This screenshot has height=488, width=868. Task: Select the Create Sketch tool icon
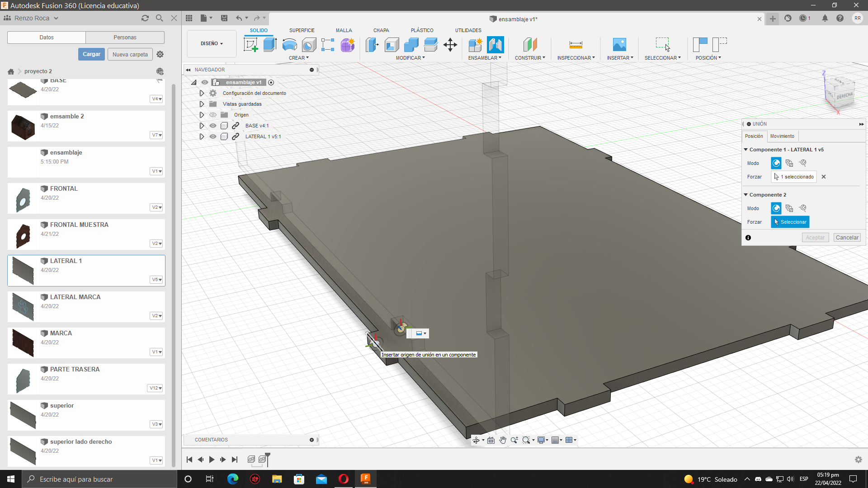pos(250,45)
